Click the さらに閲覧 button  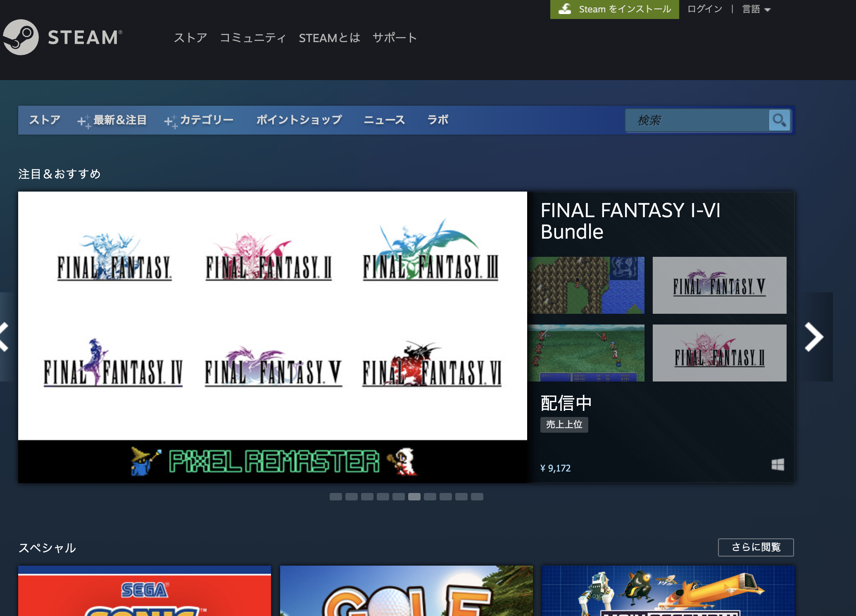756,547
